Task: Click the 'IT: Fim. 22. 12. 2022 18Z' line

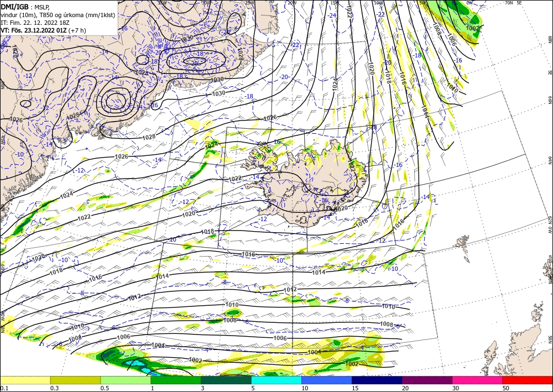Action: pyautogui.click(x=35, y=23)
